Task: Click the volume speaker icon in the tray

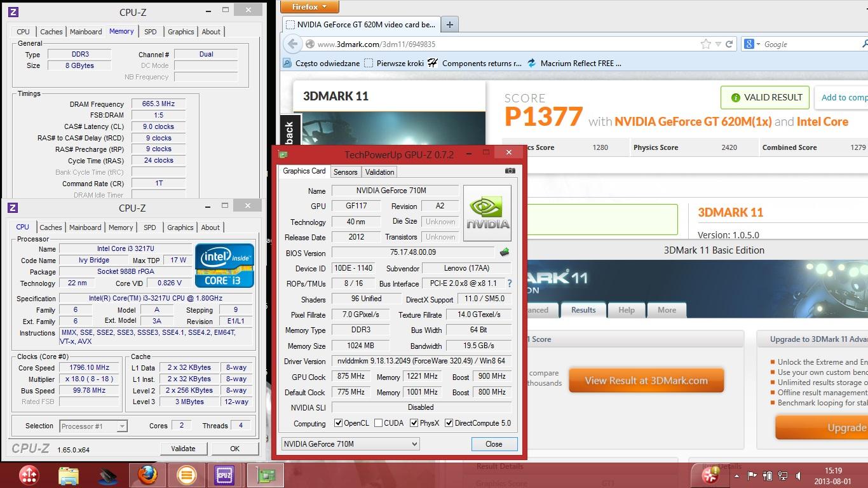Action: click(797, 475)
